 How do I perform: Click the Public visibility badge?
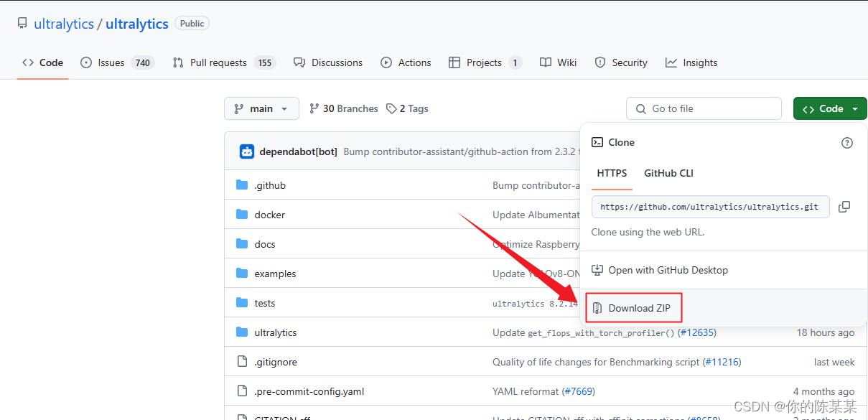192,24
